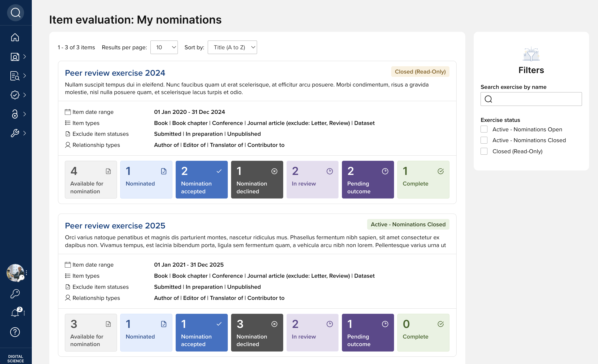Open Peer review exercise 2025 link
This screenshot has width=598, height=364.
[x=115, y=226]
